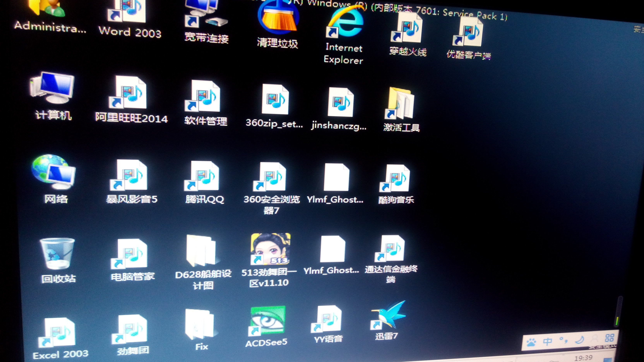Launch Word 2003 desktop shortcut
Image resolution: width=644 pixels, height=362 pixels.
[x=127, y=11]
